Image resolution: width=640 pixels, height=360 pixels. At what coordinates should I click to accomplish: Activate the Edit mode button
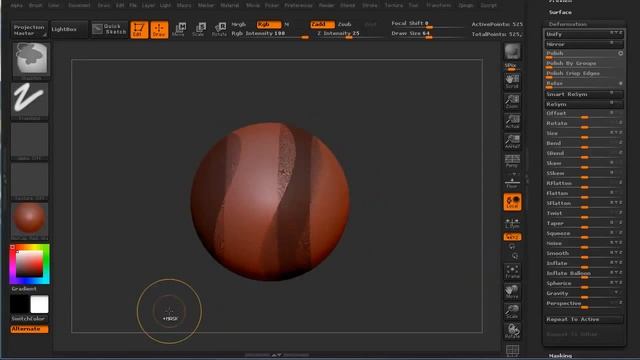click(x=139, y=29)
